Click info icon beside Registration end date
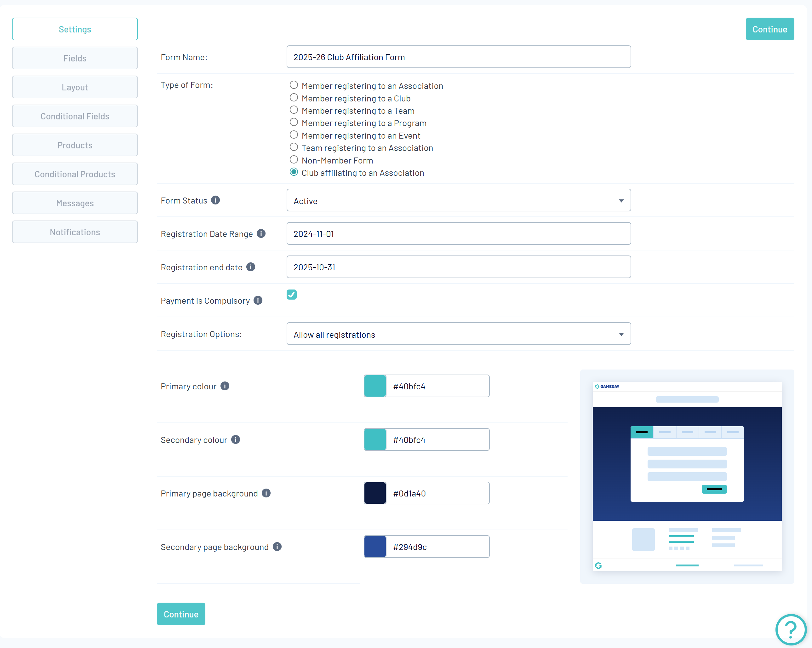Screen dimensions: 812x648 (x=251, y=267)
